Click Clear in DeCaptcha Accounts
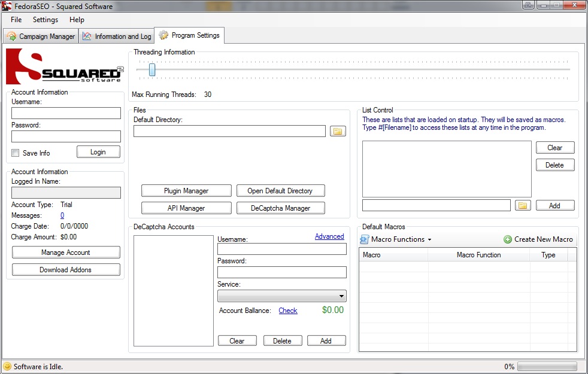Image resolution: width=588 pixels, height=374 pixels. pyautogui.click(x=237, y=340)
